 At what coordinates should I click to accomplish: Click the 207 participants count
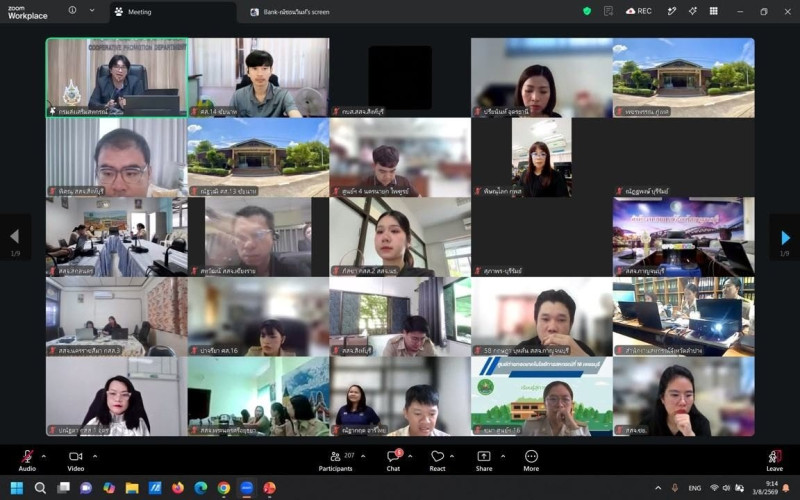click(x=349, y=455)
